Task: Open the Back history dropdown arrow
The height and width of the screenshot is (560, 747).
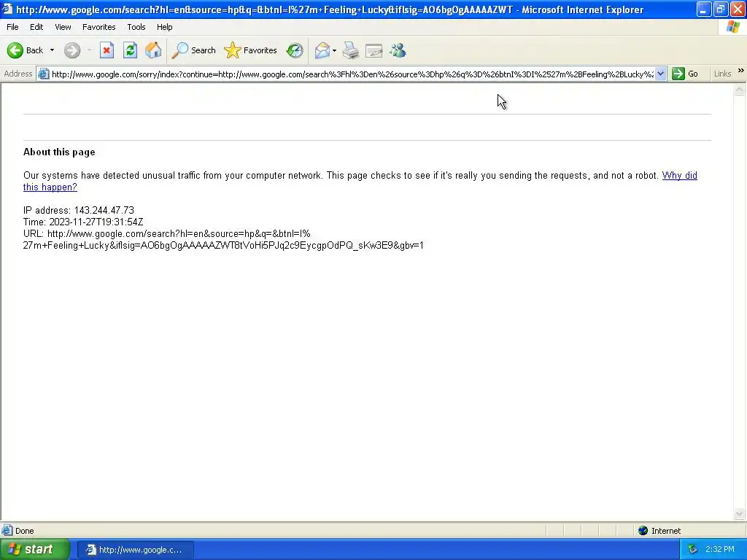Action: click(x=52, y=50)
